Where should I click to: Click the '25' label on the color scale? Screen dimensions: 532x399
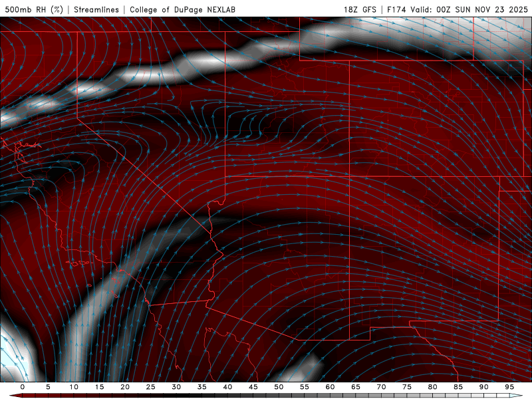(x=151, y=387)
